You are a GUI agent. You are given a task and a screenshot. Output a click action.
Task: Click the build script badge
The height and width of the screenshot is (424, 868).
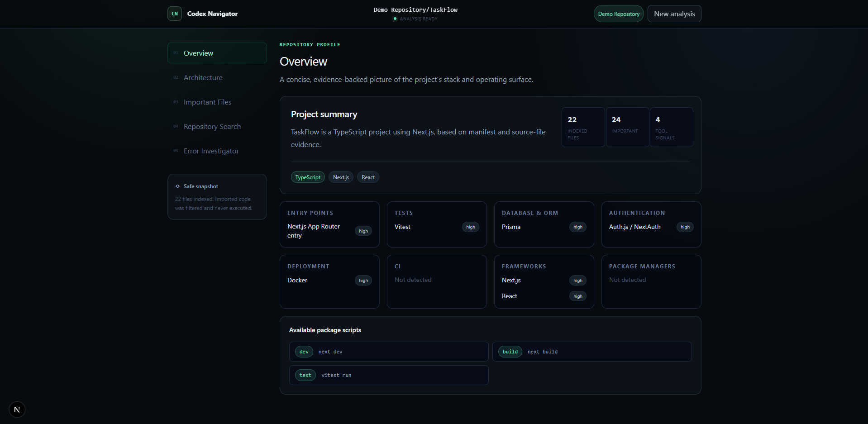(x=510, y=352)
